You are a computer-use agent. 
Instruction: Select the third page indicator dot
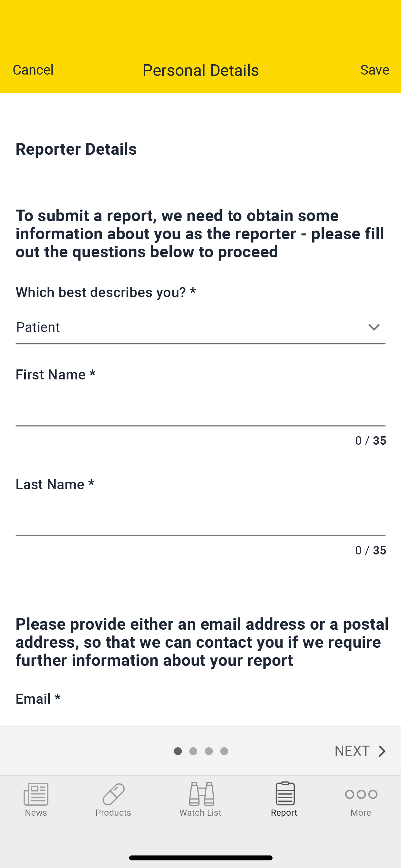tap(209, 751)
